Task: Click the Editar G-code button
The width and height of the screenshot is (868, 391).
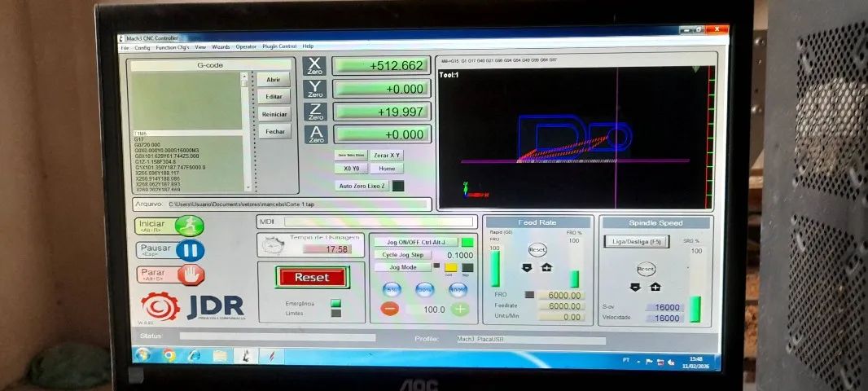Action: (274, 97)
